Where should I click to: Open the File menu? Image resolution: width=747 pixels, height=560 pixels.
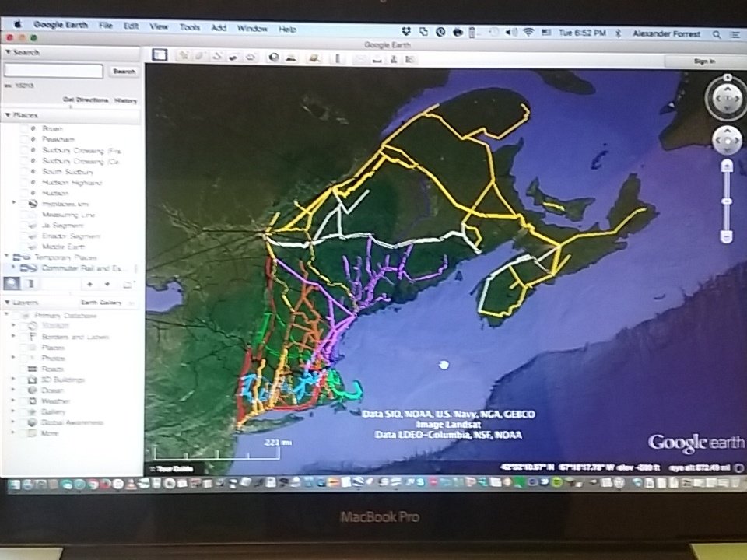[x=106, y=26]
